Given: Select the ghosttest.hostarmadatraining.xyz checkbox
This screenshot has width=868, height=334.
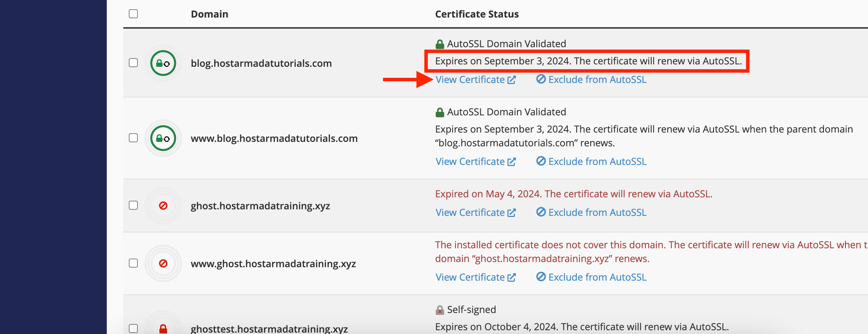Looking at the screenshot, I should click(x=133, y=328).
